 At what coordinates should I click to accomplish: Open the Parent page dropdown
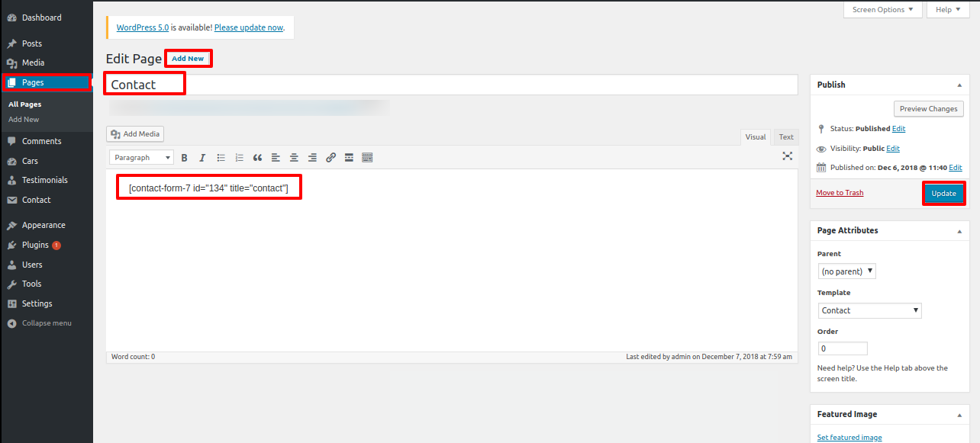pos(846,271)
